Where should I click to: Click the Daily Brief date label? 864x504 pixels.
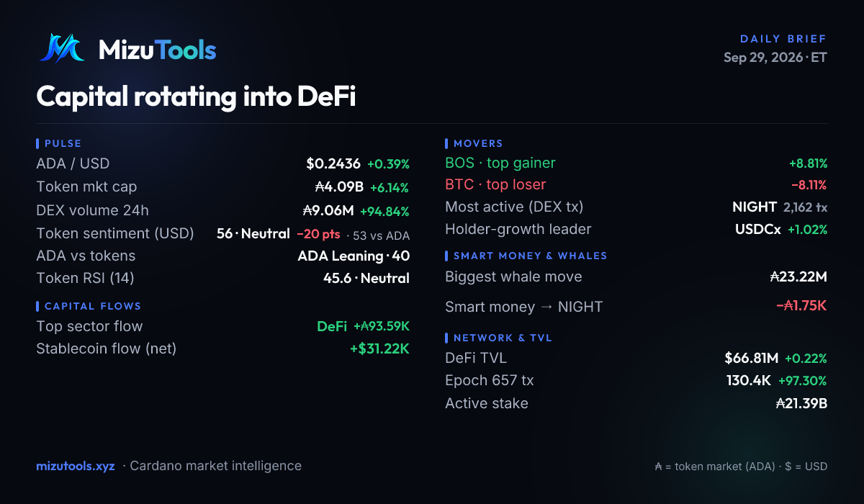tap(775, 58)
